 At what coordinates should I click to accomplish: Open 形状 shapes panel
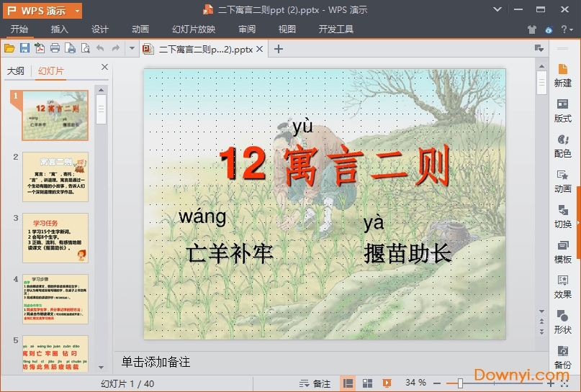(563, 321)
